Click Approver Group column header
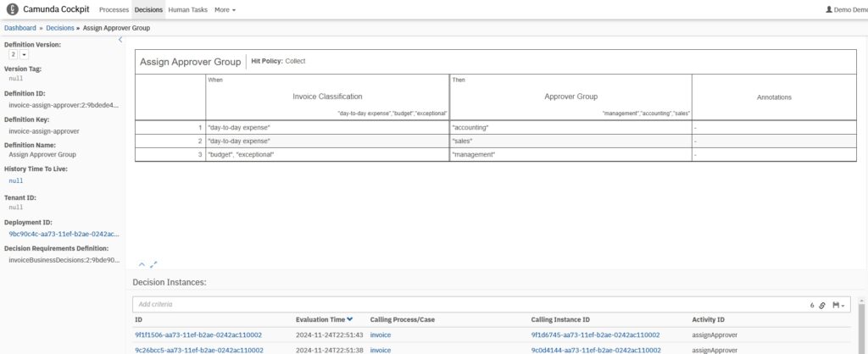Screen dimensions: 868x354 pyautogui.click(x=570, y=97)
